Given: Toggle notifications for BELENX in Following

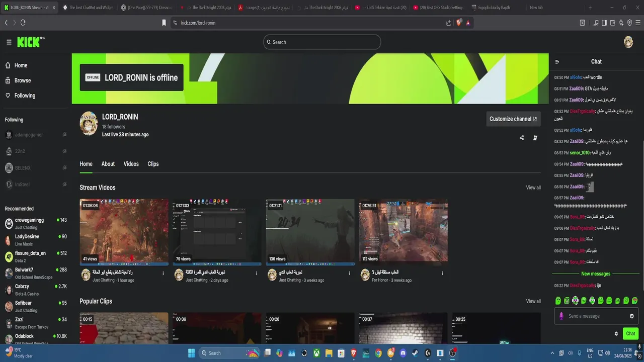Looking at the screenshot, I should [x=64, y=168].
